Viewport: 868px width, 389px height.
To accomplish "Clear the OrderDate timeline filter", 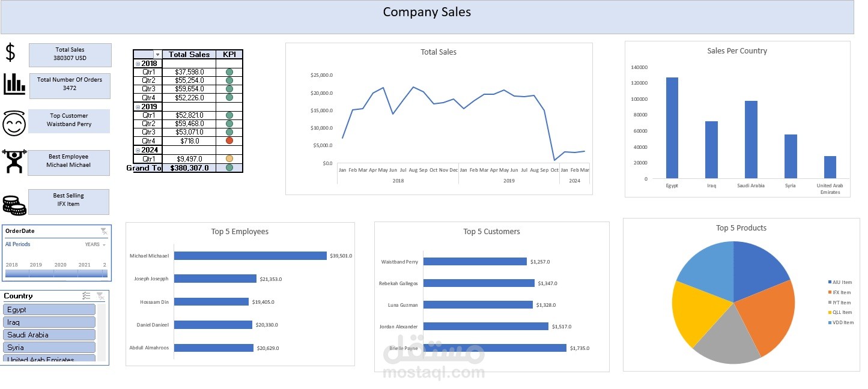I will [104, 231].
